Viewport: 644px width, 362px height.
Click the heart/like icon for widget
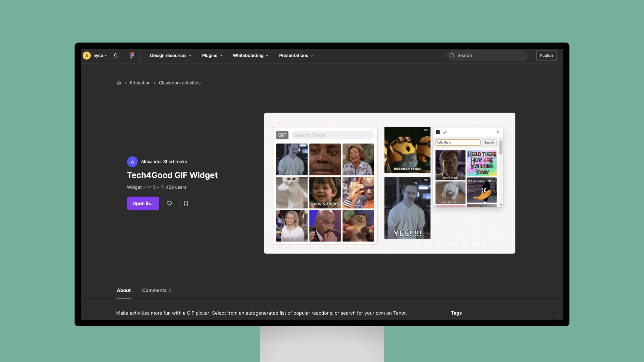[169, 204]
